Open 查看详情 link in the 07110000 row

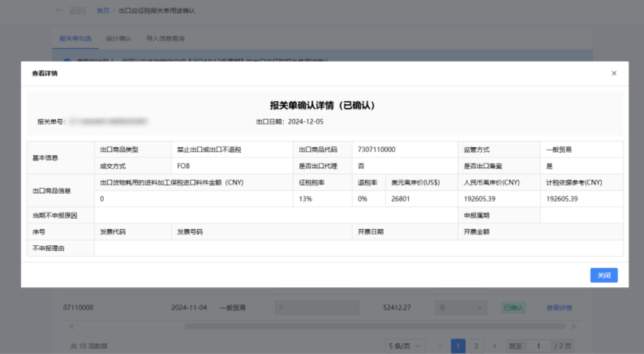[x=559, y=308]
